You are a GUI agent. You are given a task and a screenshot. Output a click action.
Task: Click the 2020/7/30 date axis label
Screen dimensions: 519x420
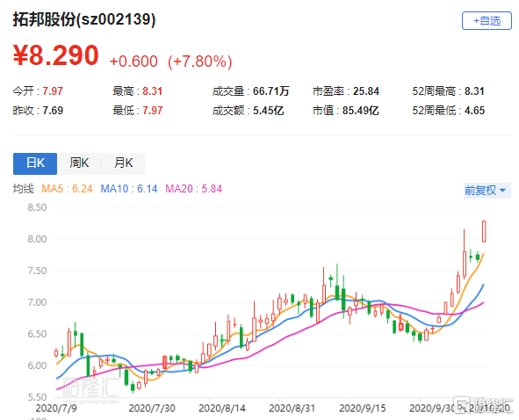pyautogui.click(x=152, y=408)
